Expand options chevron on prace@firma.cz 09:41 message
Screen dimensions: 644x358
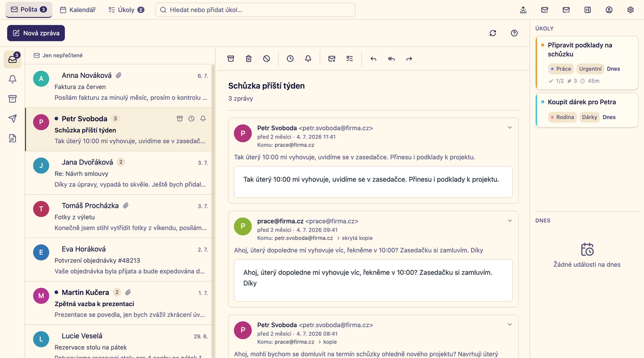(x=510, y=221)
